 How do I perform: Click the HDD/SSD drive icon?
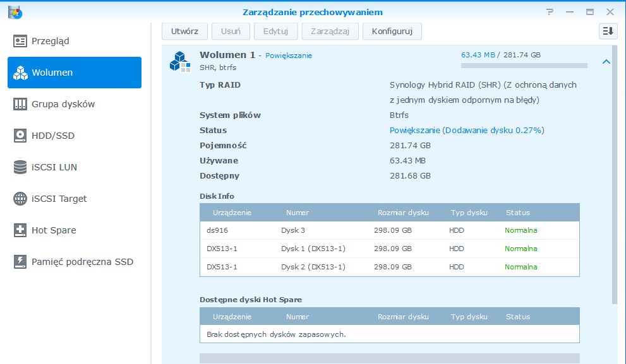point(20,136)
